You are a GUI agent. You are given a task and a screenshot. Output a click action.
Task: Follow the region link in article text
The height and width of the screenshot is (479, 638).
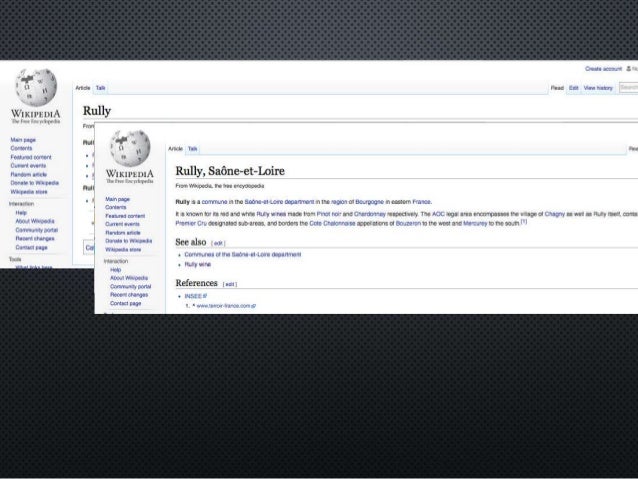point(339,202)
